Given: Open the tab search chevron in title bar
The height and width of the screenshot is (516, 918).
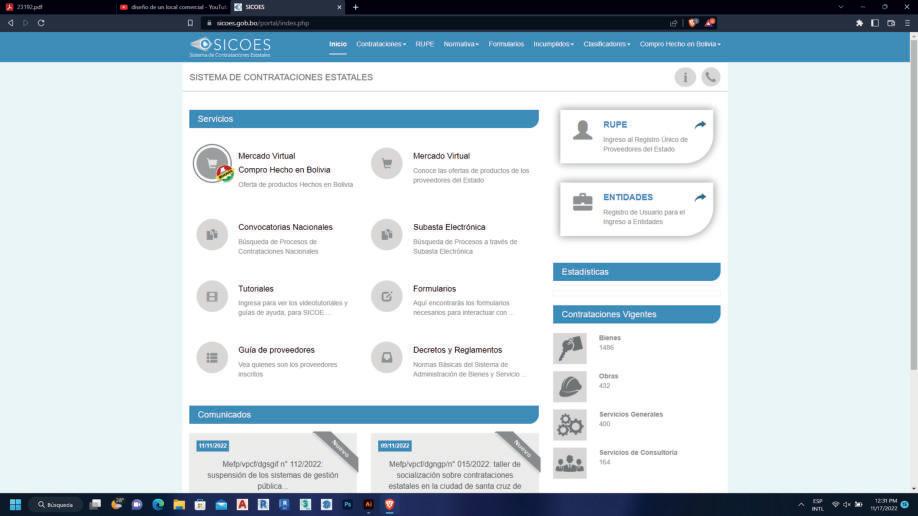Looking at the screenshot, I should tap(841, 7).
